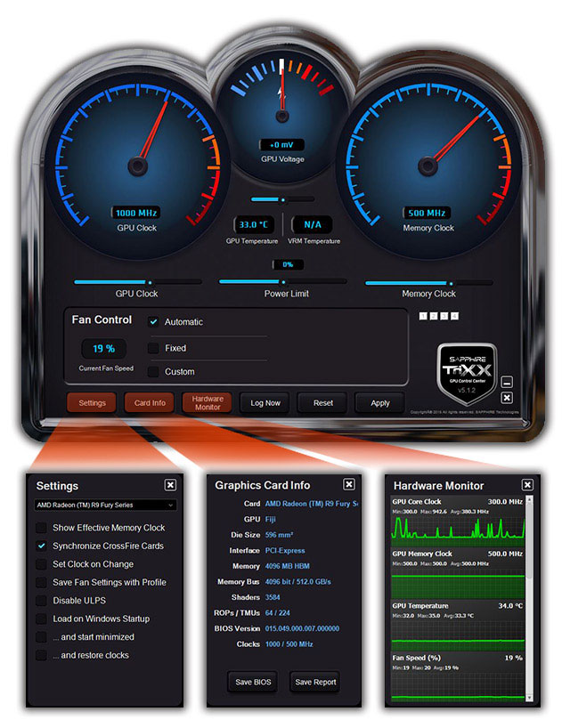The image size is (562, 728).
Task: Open the Card Info panel
Action: pyautogui.click(x=150, y=403)
